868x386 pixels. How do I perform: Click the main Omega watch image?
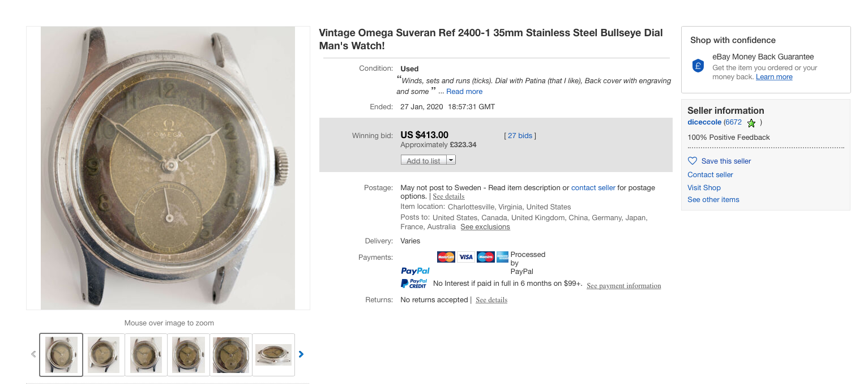click(168, 168)
